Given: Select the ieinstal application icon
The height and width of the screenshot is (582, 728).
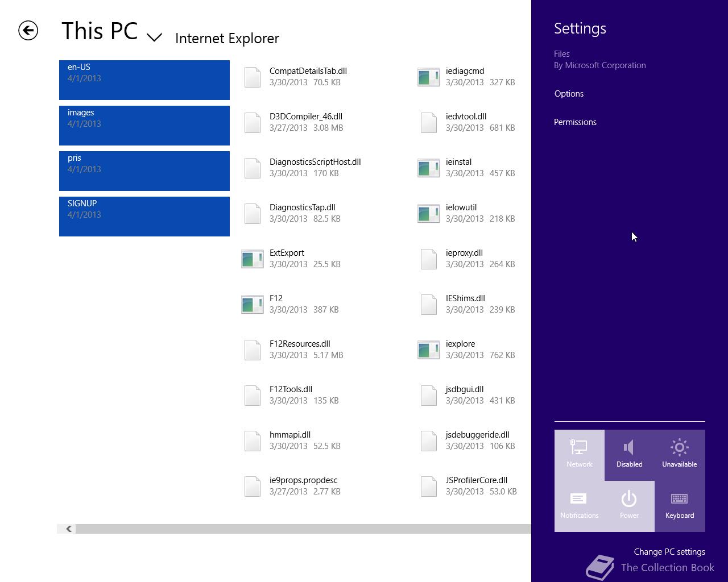Looking at the screenshot, I should (x=429, y=168).
